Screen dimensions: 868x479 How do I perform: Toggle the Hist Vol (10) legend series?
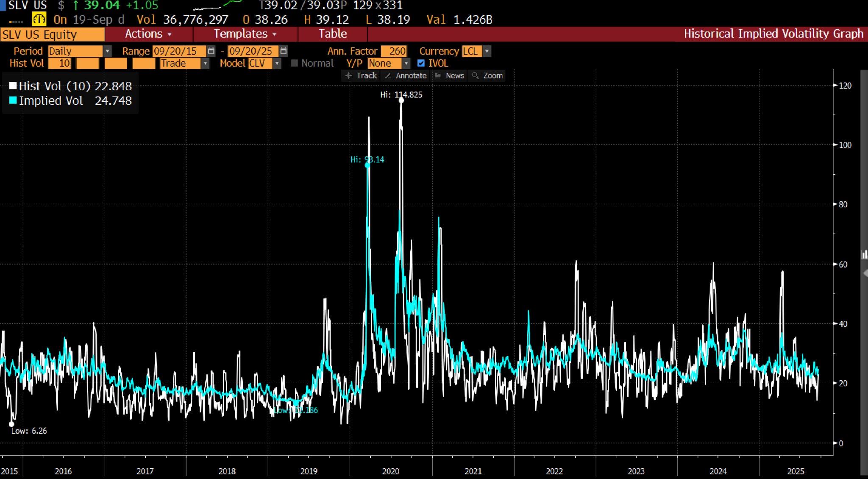(x=13, y=86)
